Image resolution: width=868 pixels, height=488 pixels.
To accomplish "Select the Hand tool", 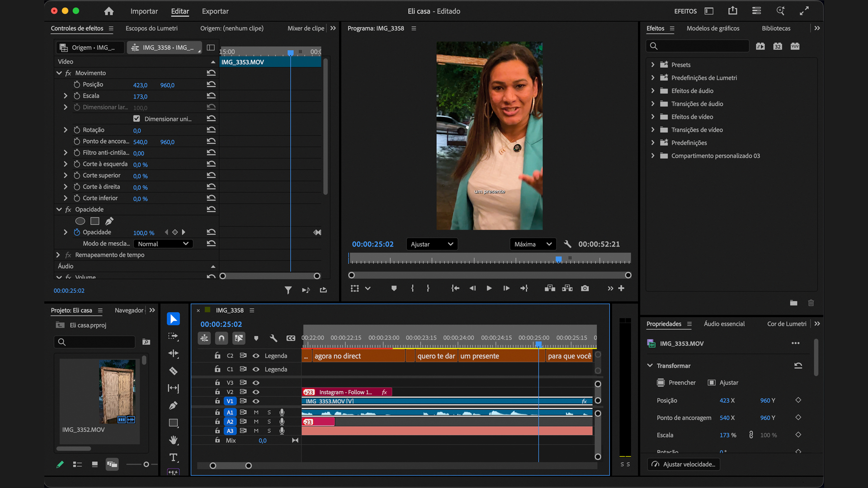I will 173,440.
